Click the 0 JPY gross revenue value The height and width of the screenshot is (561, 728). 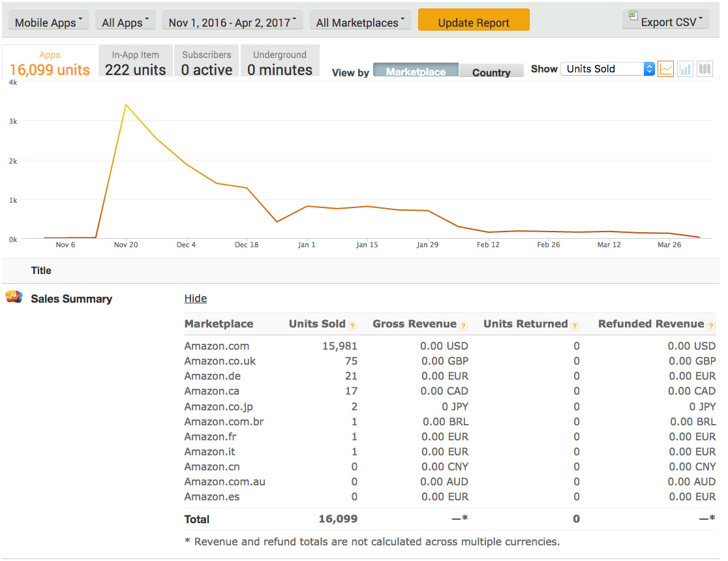pyautogui.click(x=455, y=406)
